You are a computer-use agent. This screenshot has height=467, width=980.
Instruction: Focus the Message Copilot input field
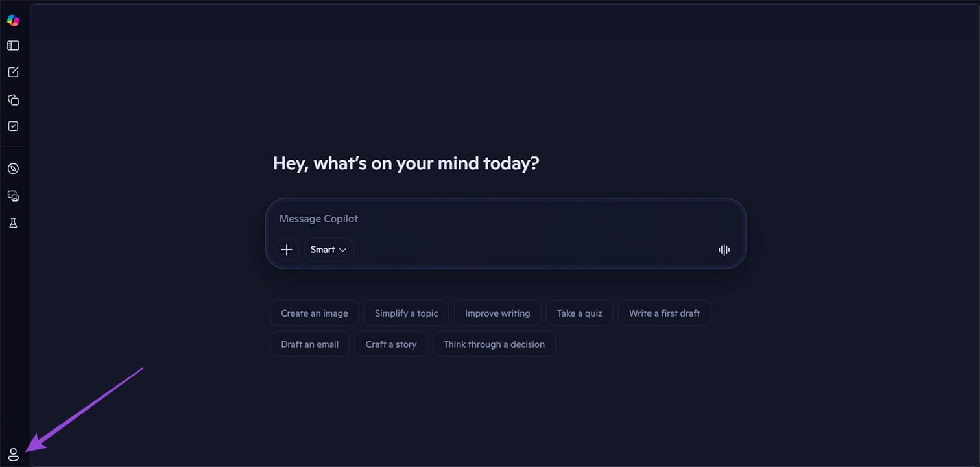(x=506, y=219)
